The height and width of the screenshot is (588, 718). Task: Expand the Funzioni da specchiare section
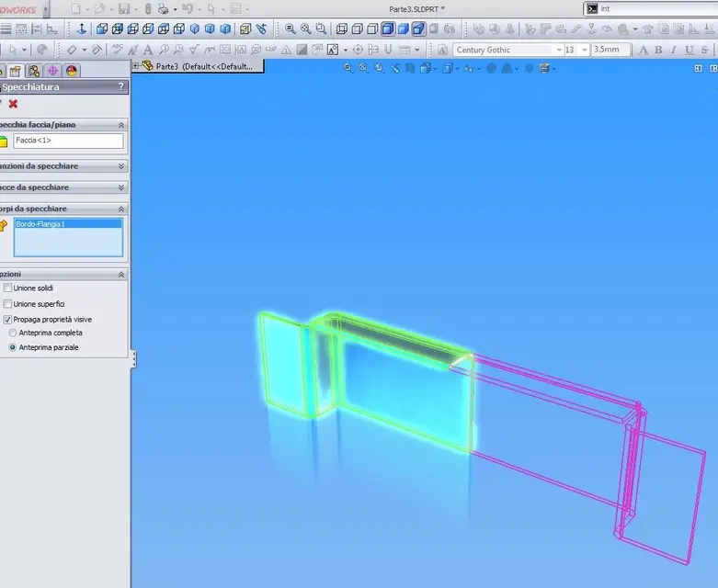click(x=121, y=166)
